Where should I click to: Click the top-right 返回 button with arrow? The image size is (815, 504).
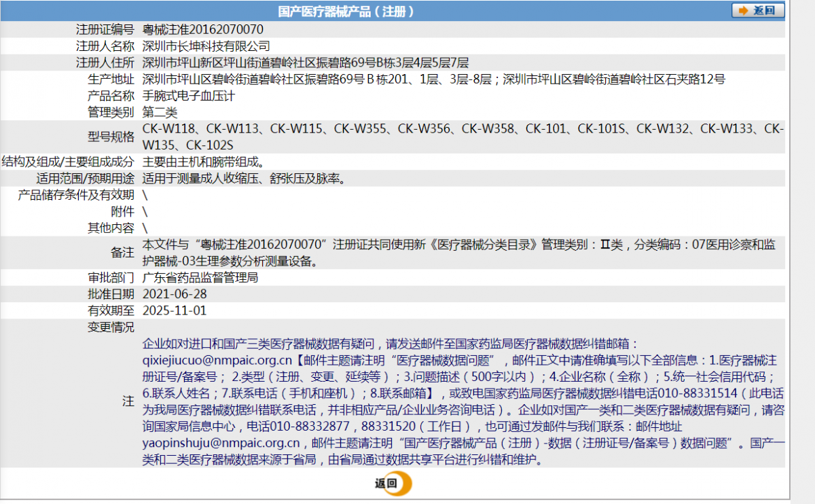coord(757,11)
